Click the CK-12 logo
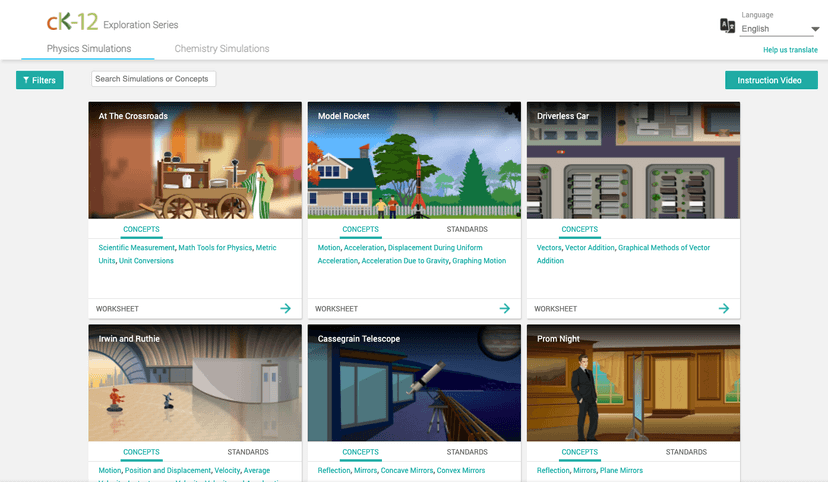 click(72, 22)
